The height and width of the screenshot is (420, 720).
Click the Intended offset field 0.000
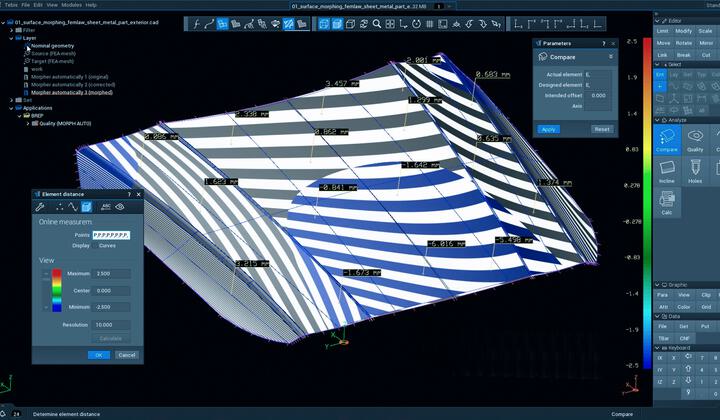coord(598,95)
